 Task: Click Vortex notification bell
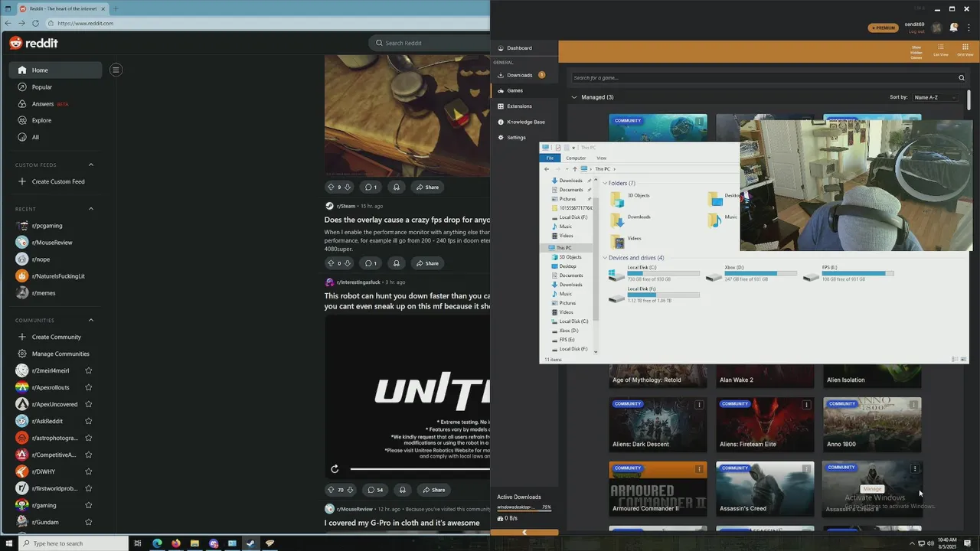953,28
